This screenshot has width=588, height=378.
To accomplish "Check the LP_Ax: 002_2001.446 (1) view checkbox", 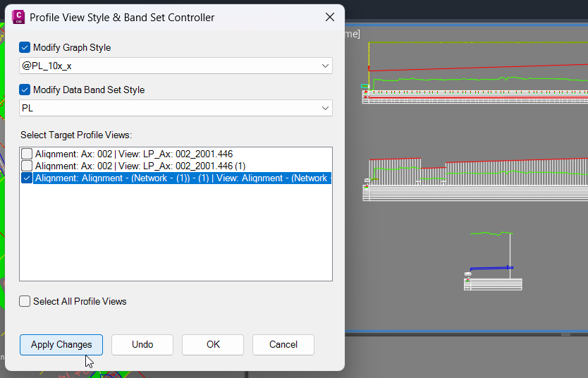I will tap(27, 166).
